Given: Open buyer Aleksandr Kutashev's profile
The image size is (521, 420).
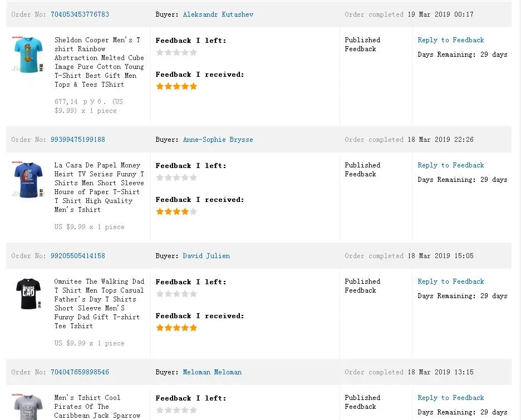Looking at the screenshot, I should 218,14.
